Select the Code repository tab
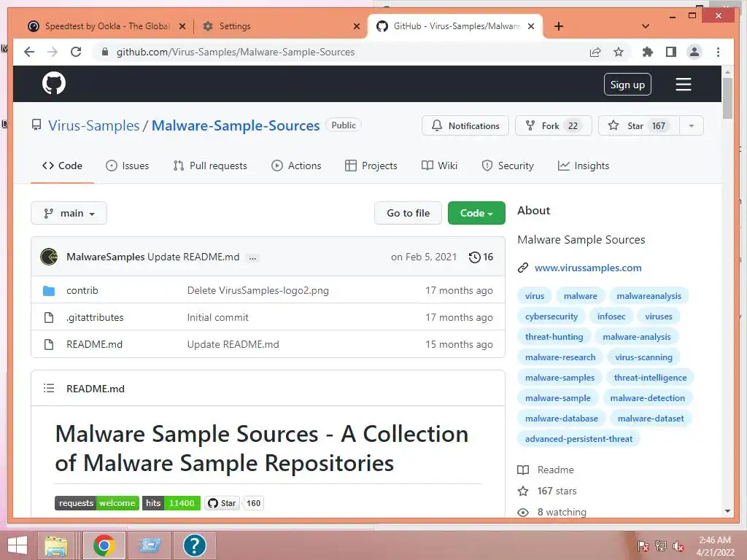Image resolution: width=747 pixels, height=560 pixels. click(x=63, y=166)
